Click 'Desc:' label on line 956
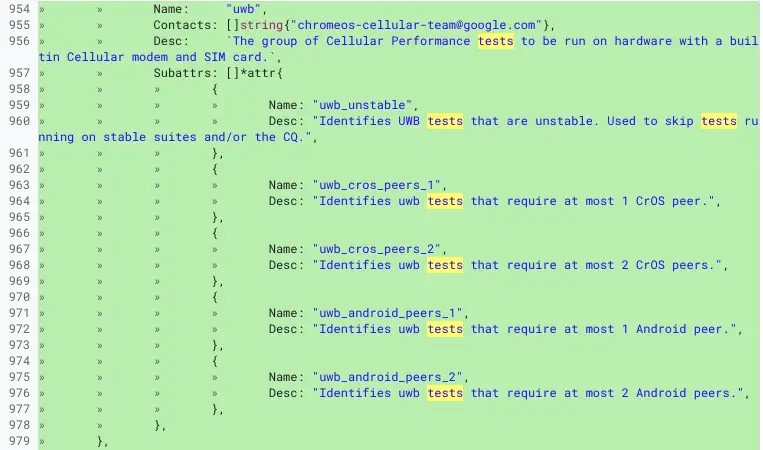Screen dimensions: 763x450 pos(171,41)
